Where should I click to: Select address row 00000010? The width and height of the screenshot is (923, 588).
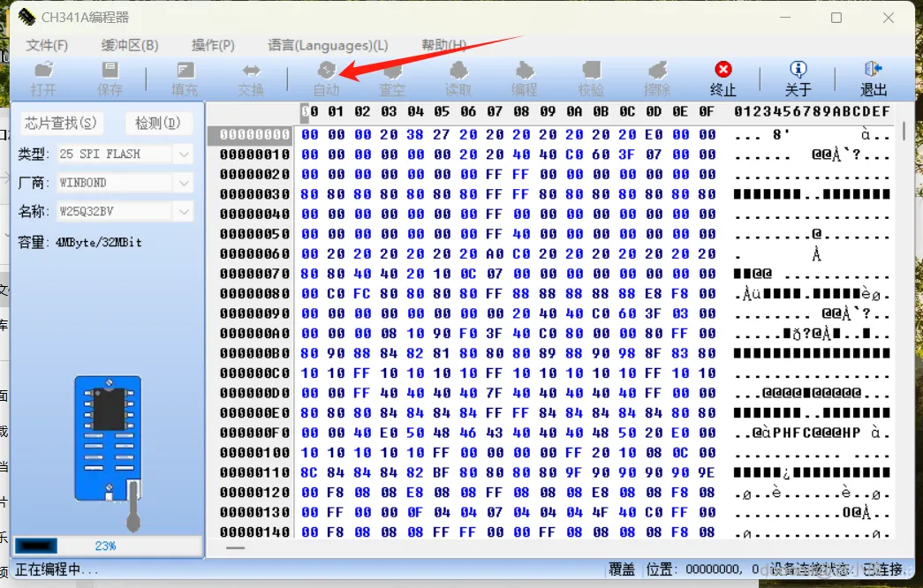click(255, 155)
